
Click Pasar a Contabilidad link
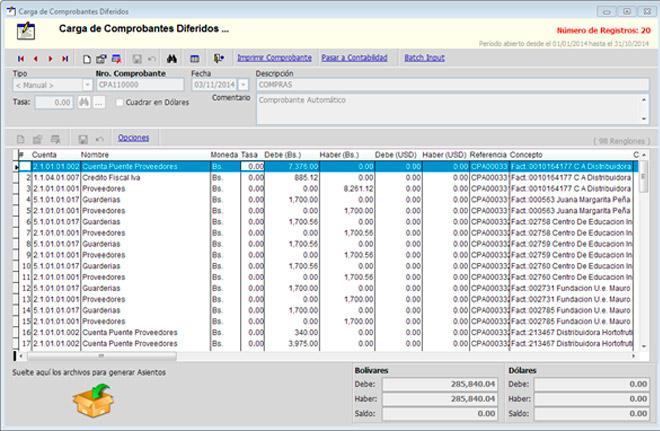point(354,58)
